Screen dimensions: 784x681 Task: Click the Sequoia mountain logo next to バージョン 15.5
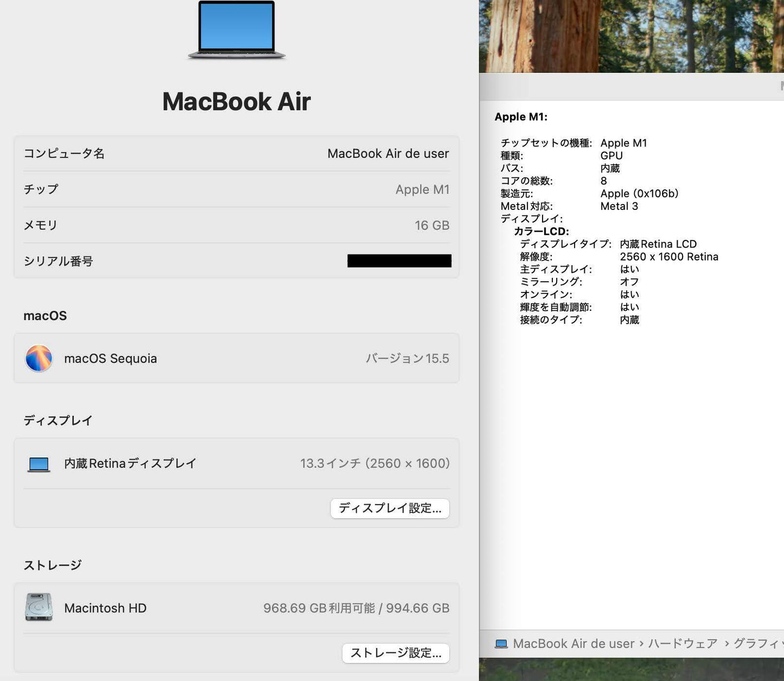point(38,358)
